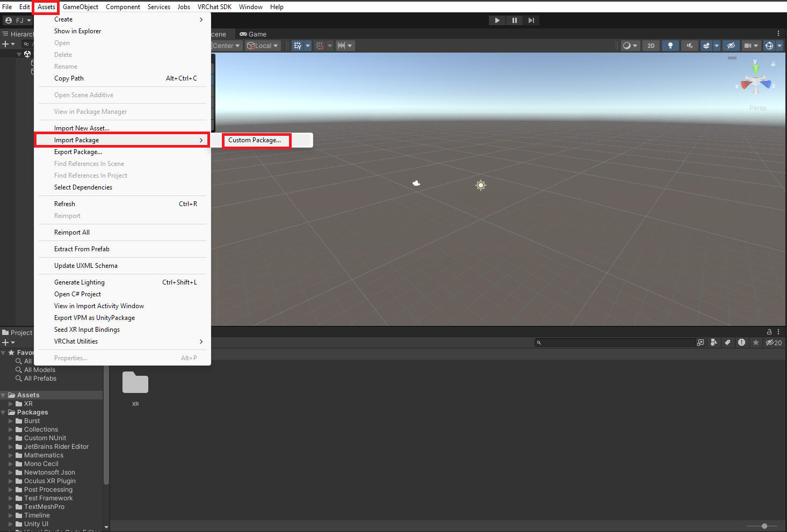Select Custom Package... submenu item
787x532 pixels.
coord(255,140)
